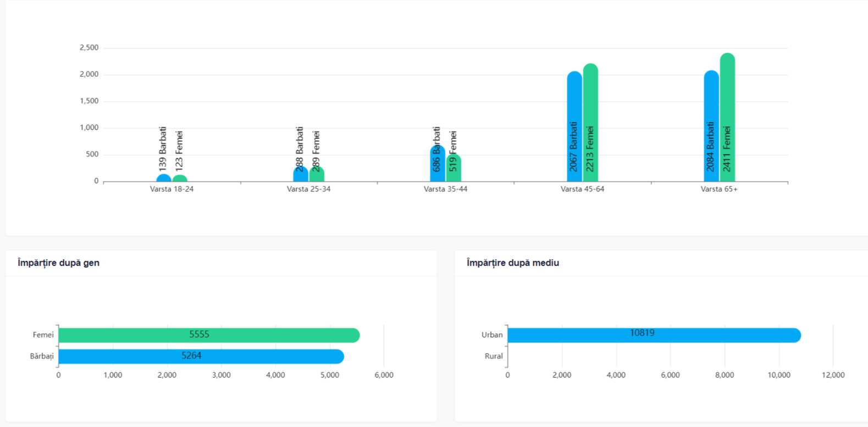Click the blue Barbati bar for Varsta 18-24

coord(163,178)
